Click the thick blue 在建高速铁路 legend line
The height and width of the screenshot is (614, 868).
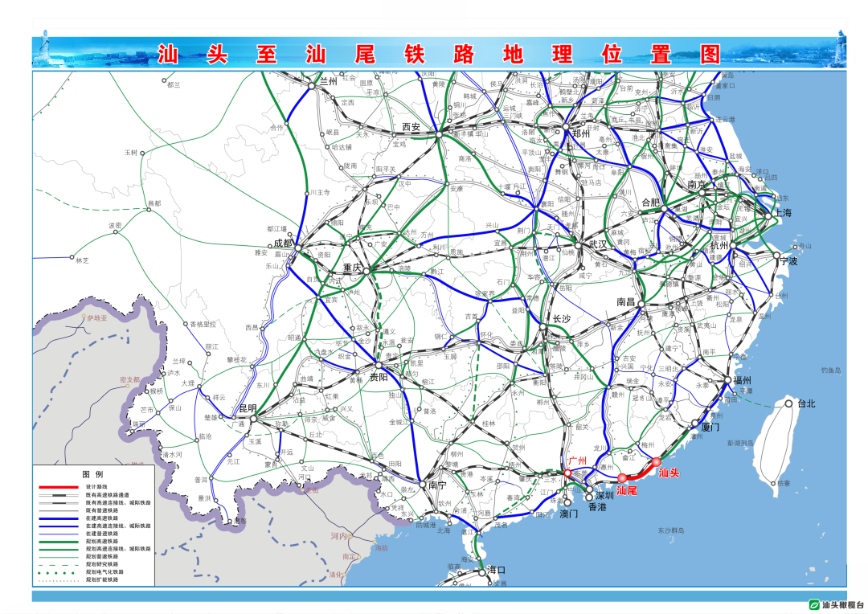(58, 518)
